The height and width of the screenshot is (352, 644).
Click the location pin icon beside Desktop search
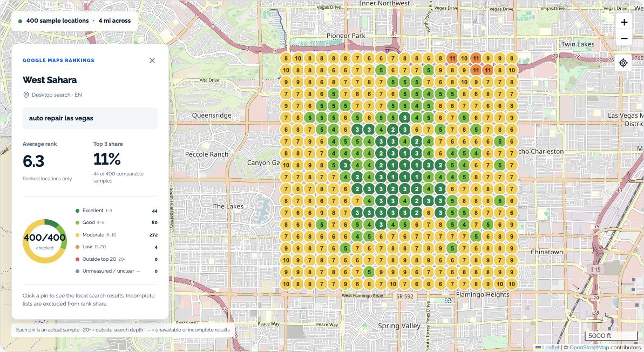26,95
